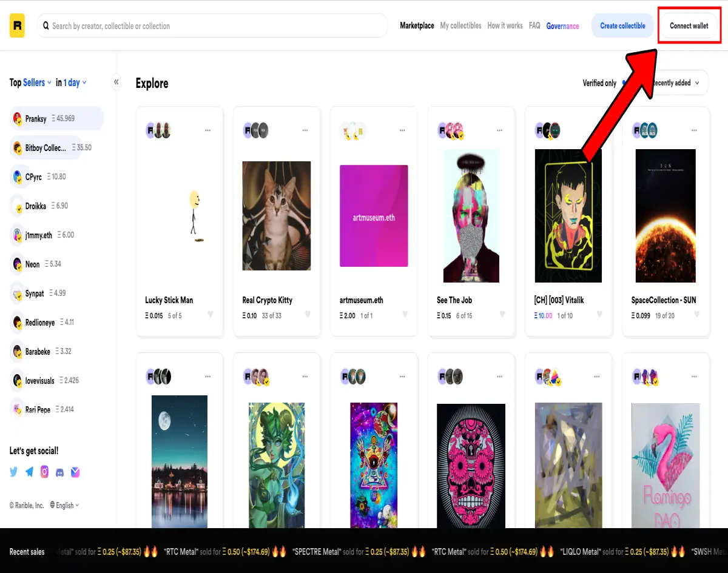Open the English language dropdown
Image resolution: width=728 pixels, height=573 pixels.
click(64, 505)
